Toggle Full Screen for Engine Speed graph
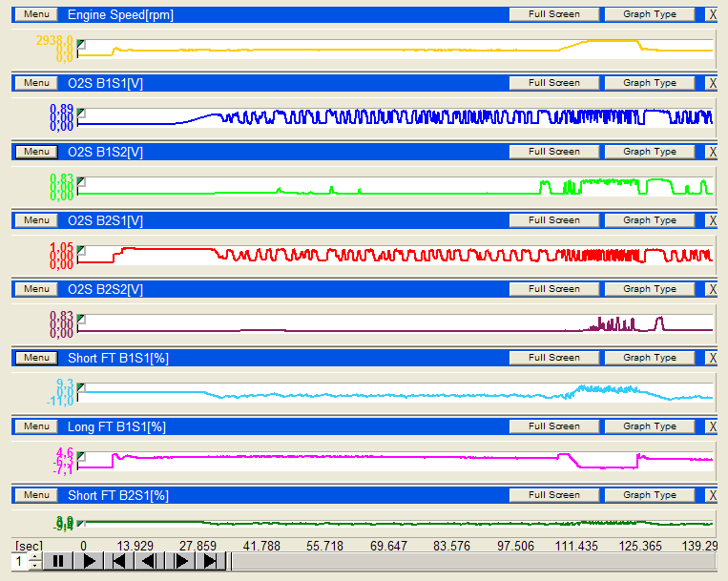This screenshot has height=581, width=728. 554,14
